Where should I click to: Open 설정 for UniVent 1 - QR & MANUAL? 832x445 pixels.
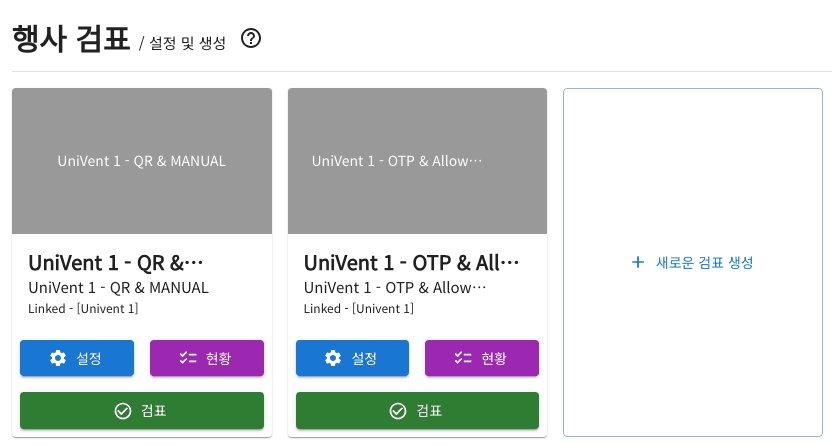pos(77,358)
